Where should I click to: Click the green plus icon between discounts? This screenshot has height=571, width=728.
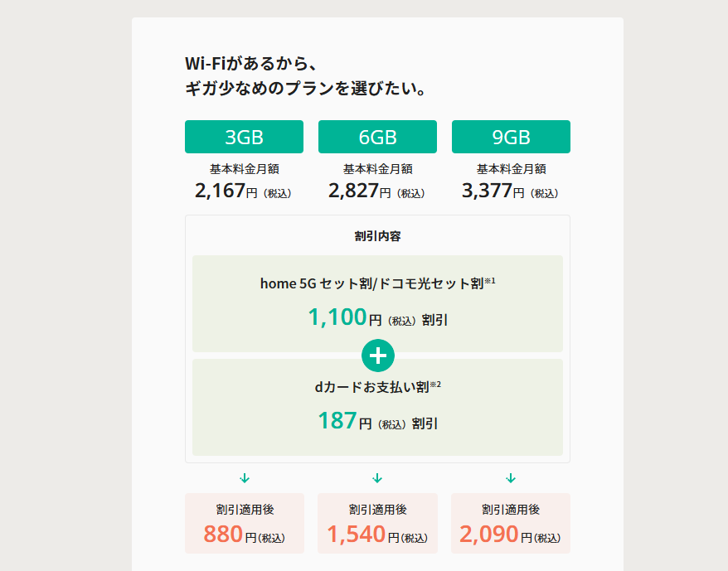(378, 356)
